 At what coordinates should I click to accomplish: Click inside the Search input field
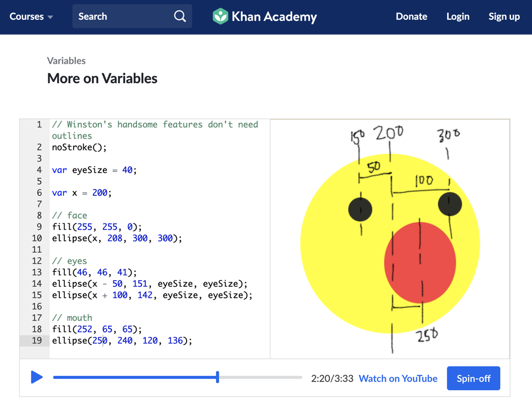point(119,16)
